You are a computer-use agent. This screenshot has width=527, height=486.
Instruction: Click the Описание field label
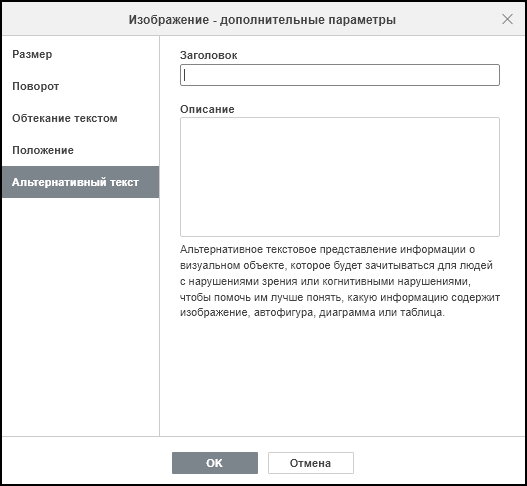[x=207, y=109]
